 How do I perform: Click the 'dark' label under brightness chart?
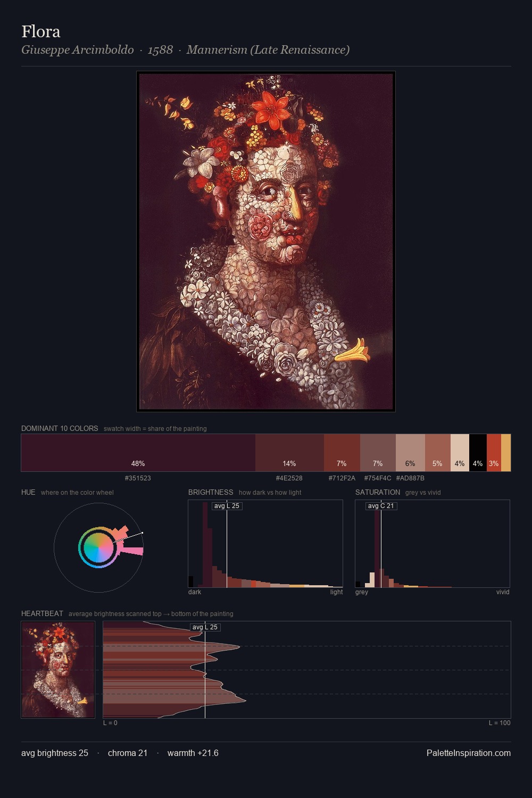(195, 592)
